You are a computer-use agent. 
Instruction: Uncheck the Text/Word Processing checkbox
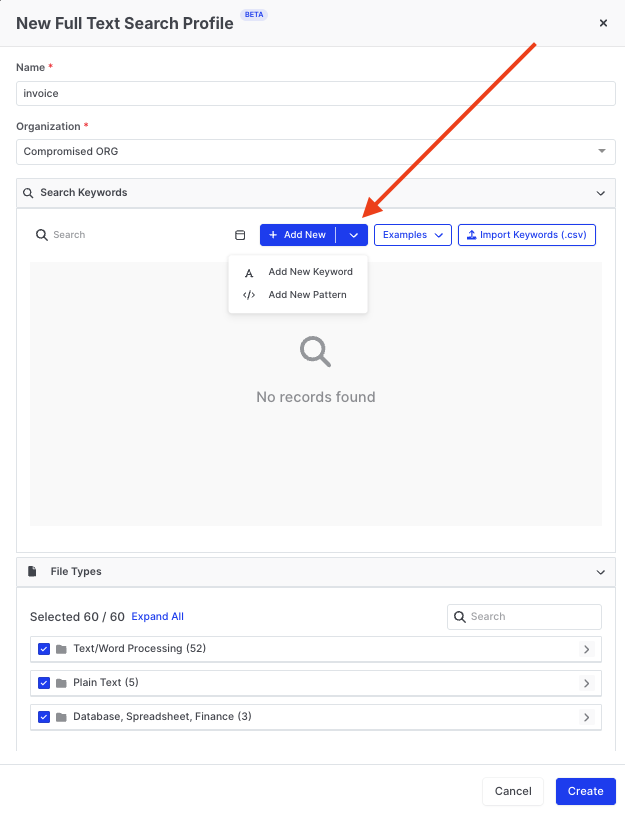(44, 649)
